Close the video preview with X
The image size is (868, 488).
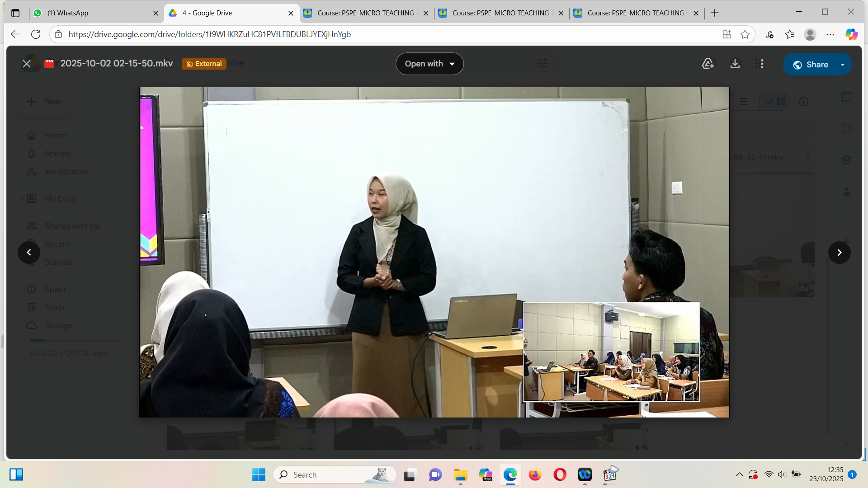click(27, 64)
